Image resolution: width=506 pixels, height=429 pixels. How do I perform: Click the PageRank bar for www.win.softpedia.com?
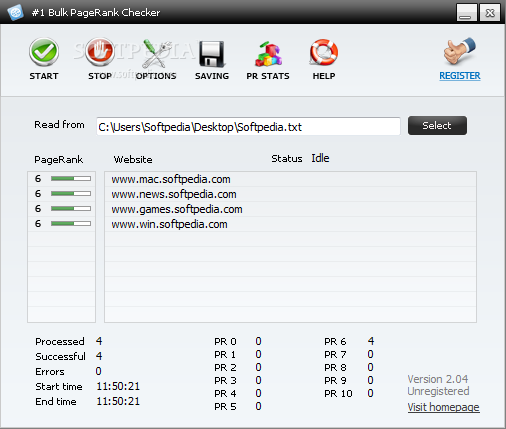click(x=71, y=223)
